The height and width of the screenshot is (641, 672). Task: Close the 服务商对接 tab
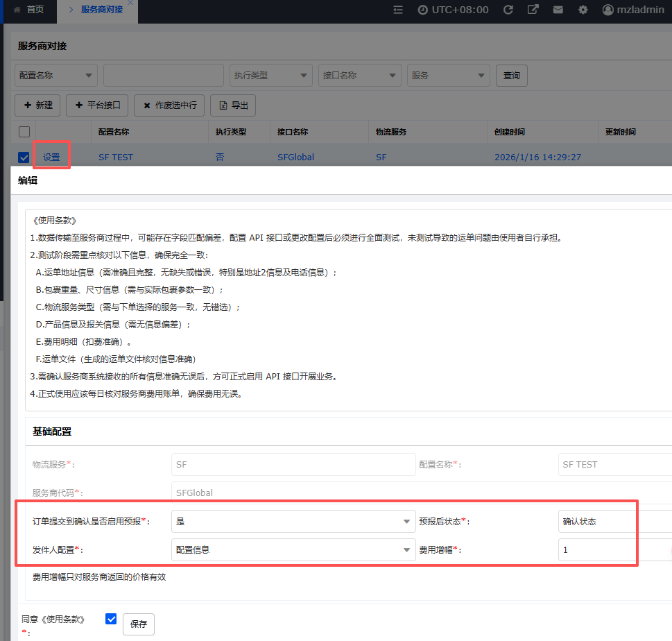tap(130, 3)
